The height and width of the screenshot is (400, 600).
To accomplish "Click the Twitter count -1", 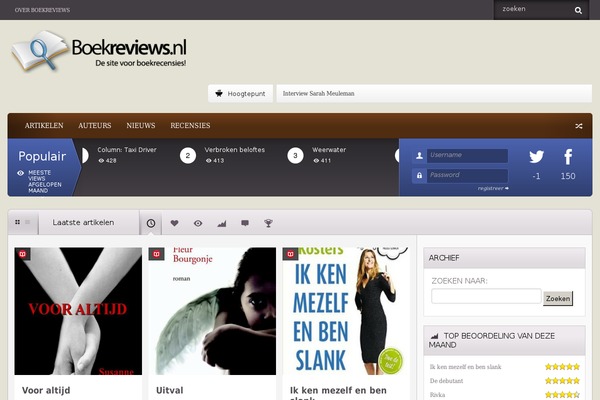I will click(536, 176).
